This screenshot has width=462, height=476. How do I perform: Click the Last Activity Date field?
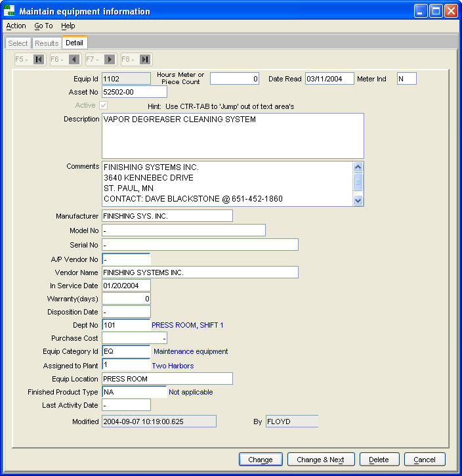coord(126,405)
